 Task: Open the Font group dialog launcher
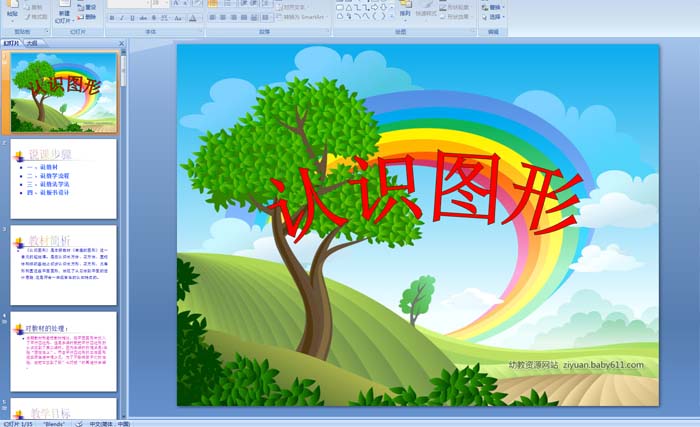tap(201, 30)
